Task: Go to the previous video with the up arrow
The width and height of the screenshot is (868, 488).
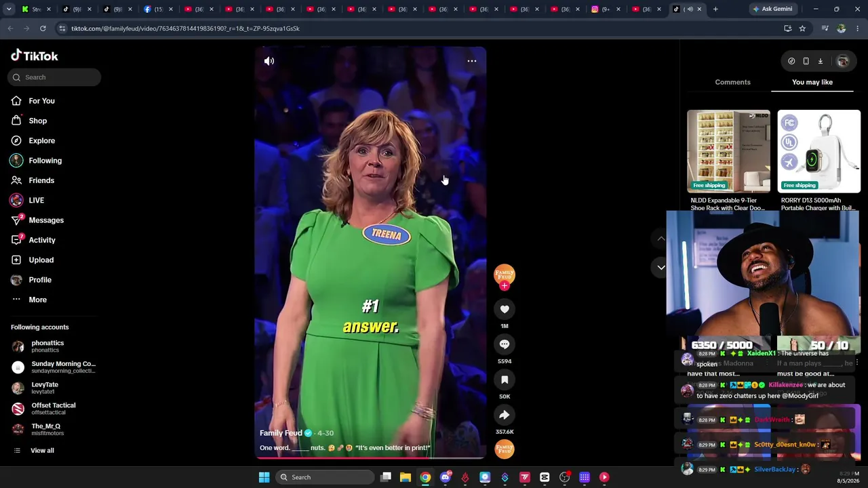Action: tap(661, 239)
